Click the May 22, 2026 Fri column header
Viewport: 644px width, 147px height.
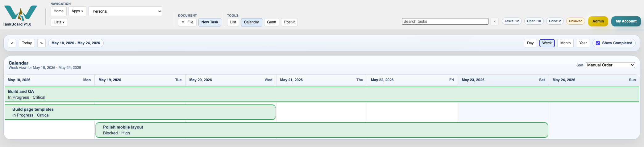[x=413, y=80]
